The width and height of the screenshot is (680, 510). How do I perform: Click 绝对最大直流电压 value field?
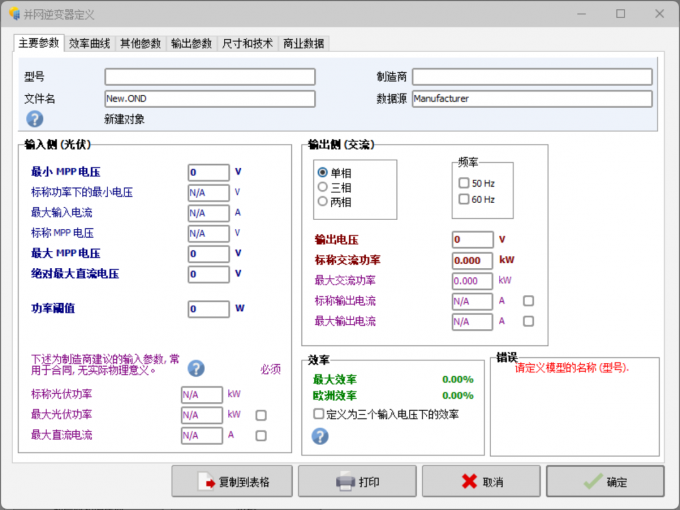209,274
